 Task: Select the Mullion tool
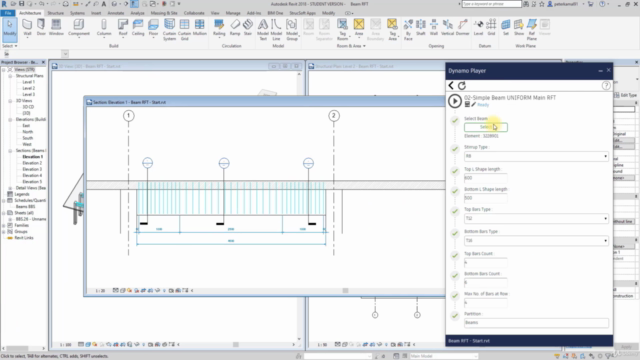(200, 28)
